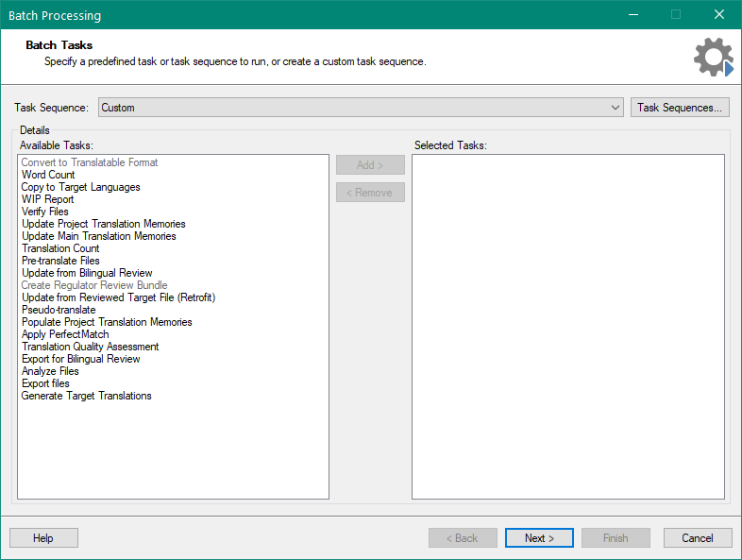Minimize the Batch Processing window

(x=633, y=15)
